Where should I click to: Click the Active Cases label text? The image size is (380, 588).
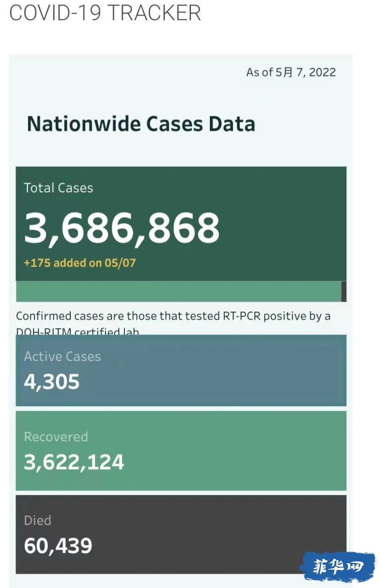point(62,356)
